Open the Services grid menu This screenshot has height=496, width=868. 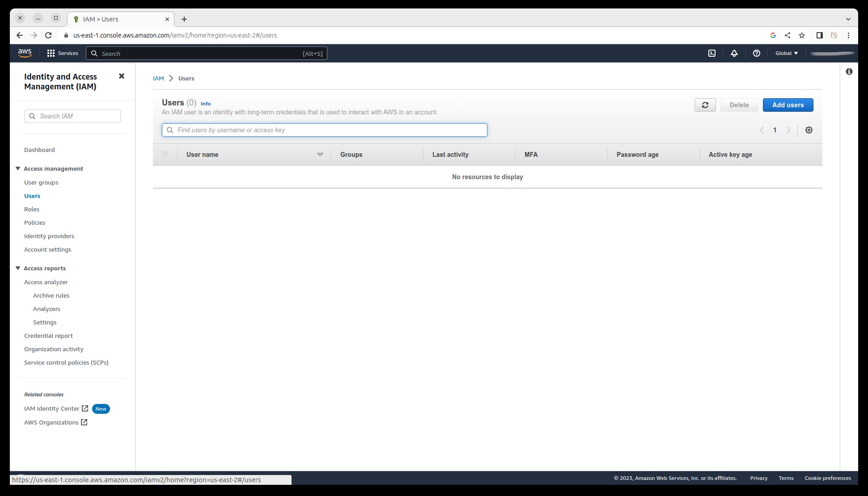click(x=63, y=53)
